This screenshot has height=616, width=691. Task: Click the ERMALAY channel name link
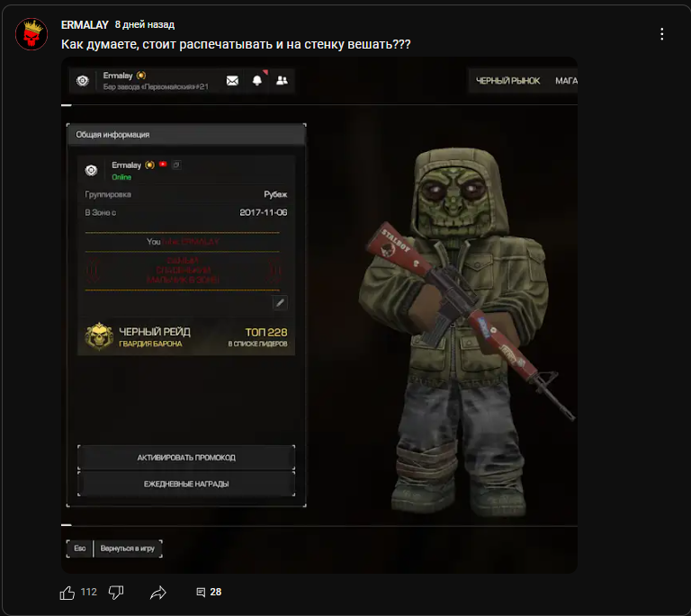point(85,25)
